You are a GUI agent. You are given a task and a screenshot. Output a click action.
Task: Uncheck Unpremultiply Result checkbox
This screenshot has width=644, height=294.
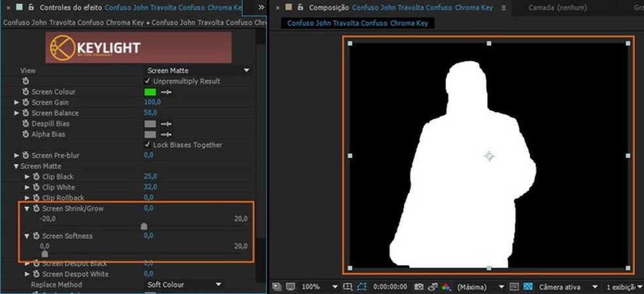(x=147, y=81)
